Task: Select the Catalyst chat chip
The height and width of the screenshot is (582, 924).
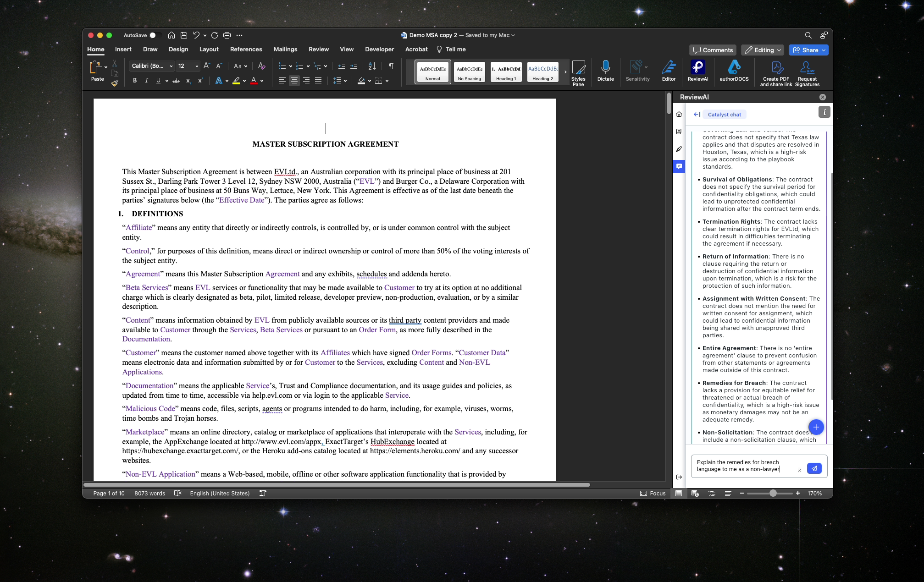Action: (x=724, y=115)
